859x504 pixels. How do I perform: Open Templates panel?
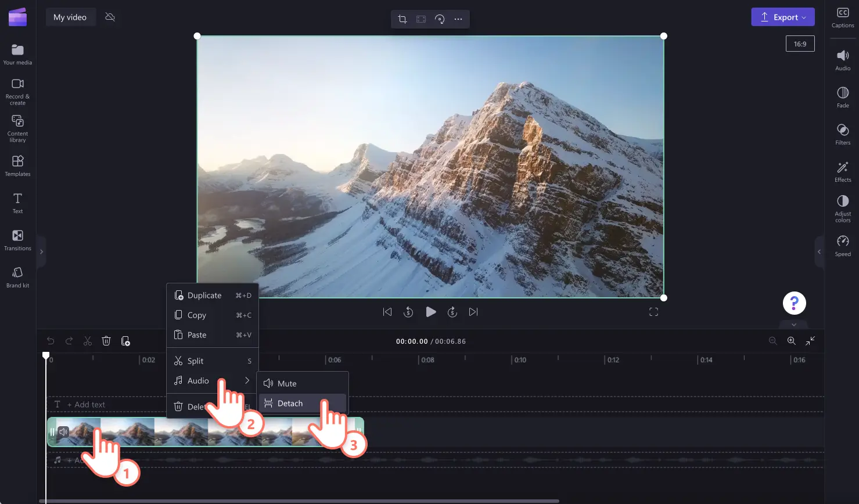[17, 165]
